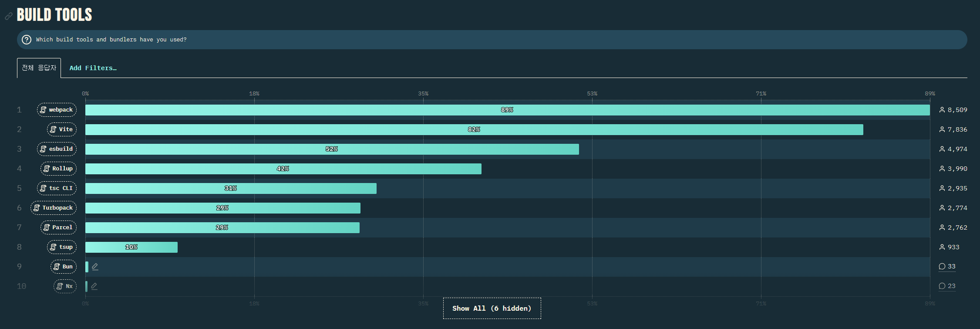Click the tsup label chip

[x=62, y=247]
